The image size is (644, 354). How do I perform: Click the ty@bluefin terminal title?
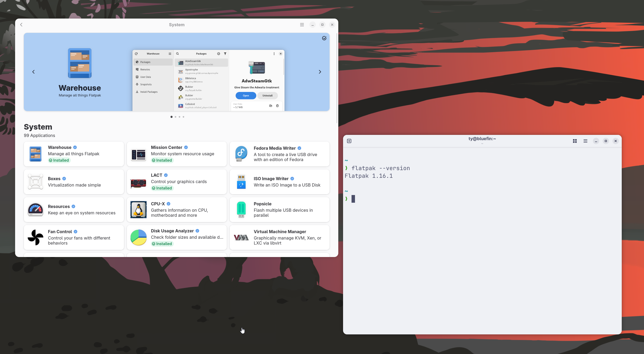coord(482,139)
